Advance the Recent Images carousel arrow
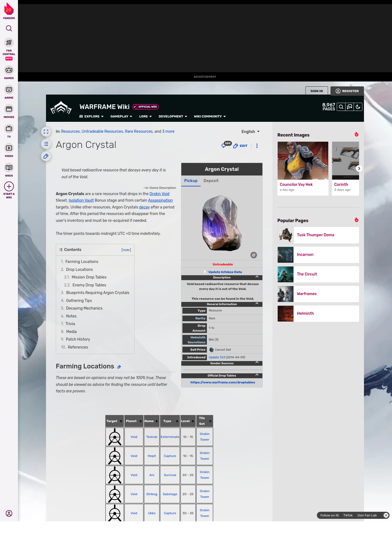Image resolution: width=392 pixels, height=545 pixels. click(359, 168)
